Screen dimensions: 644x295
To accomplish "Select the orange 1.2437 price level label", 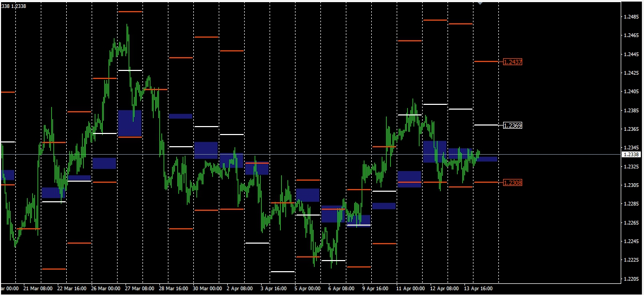I will click(x=513, y=62).
